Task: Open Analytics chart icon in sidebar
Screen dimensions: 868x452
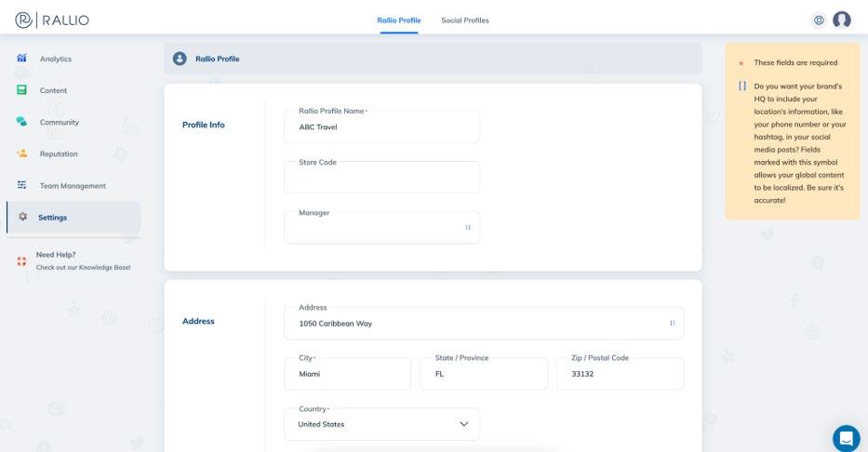Action: 21,58
